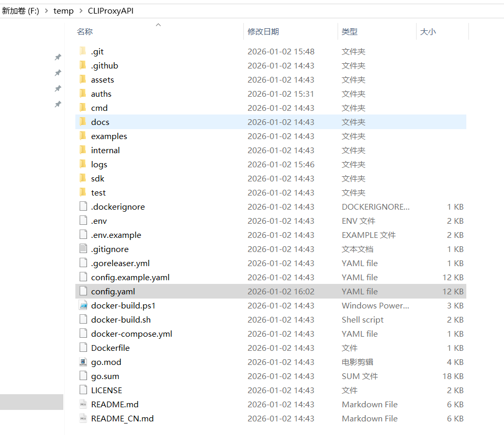Navigate to temp in the breadcrumb path

tap(63, 11)
